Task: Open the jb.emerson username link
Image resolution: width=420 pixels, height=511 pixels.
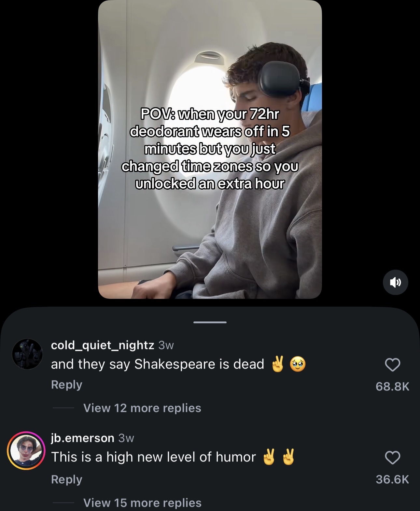Action: (x=83, y=438)
